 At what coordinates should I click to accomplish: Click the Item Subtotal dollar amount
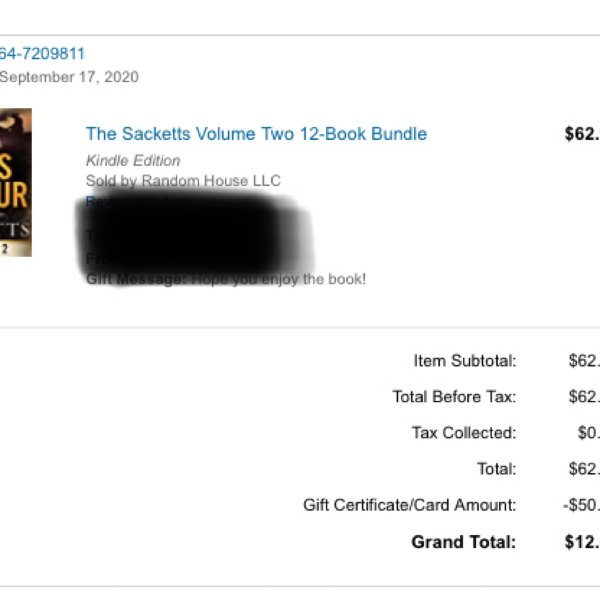coord(584,361)
